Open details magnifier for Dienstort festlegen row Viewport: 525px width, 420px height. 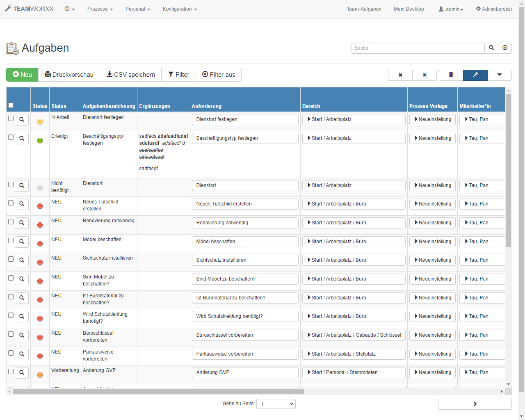22,119
